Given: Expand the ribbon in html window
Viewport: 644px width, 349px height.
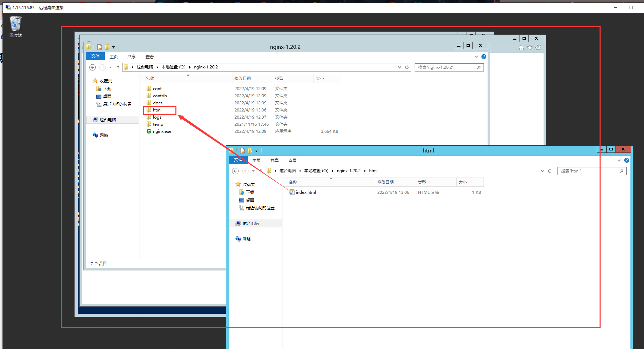Looking at the screenshot, I should point(619,160).
